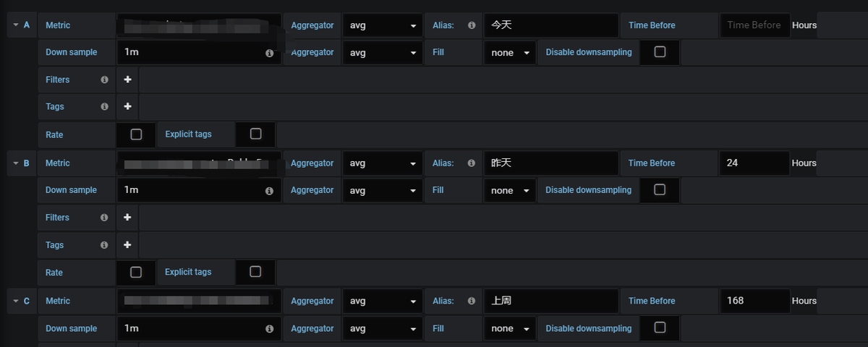
Task: Collapse query C with its arrow
Action: (16, 301)
